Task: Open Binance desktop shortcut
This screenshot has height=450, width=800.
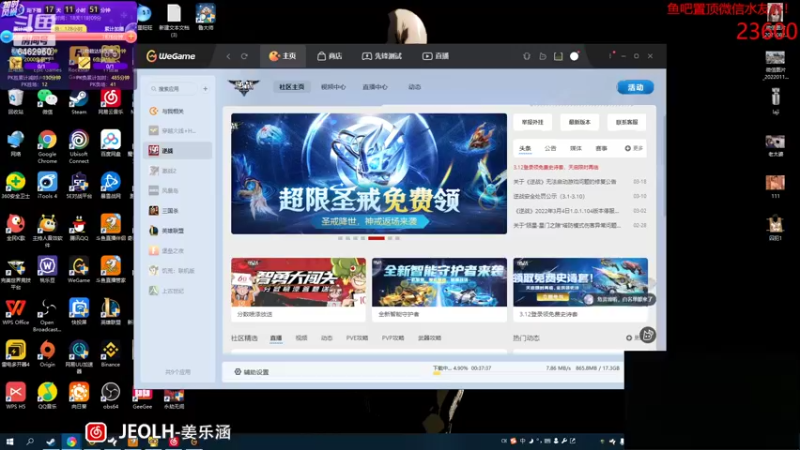Action: [x=111, y=354]
